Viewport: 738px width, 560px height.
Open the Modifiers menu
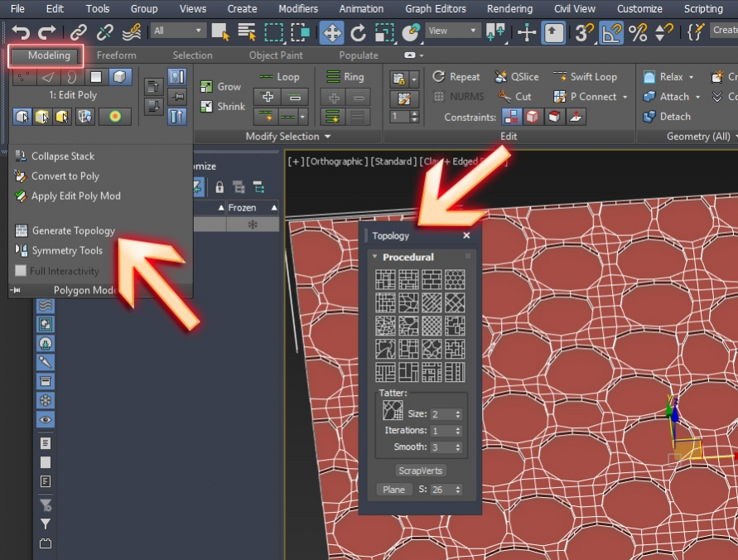(x=297, y=8)
